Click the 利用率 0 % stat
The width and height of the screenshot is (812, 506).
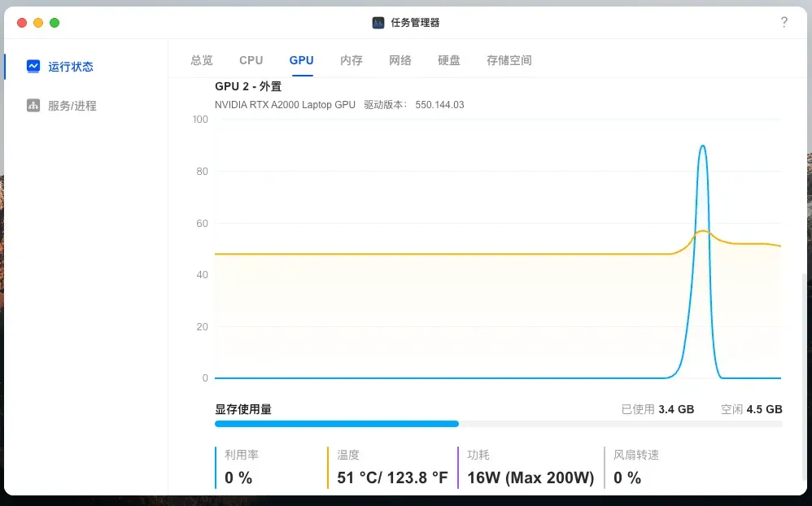239,478
